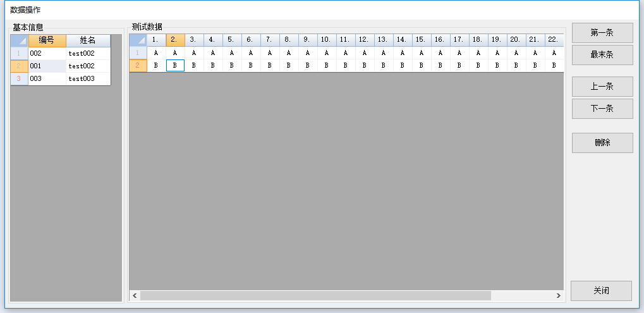The image size is (644, 313).
Task: Click the 第一条 button
Action: (602, 33)
